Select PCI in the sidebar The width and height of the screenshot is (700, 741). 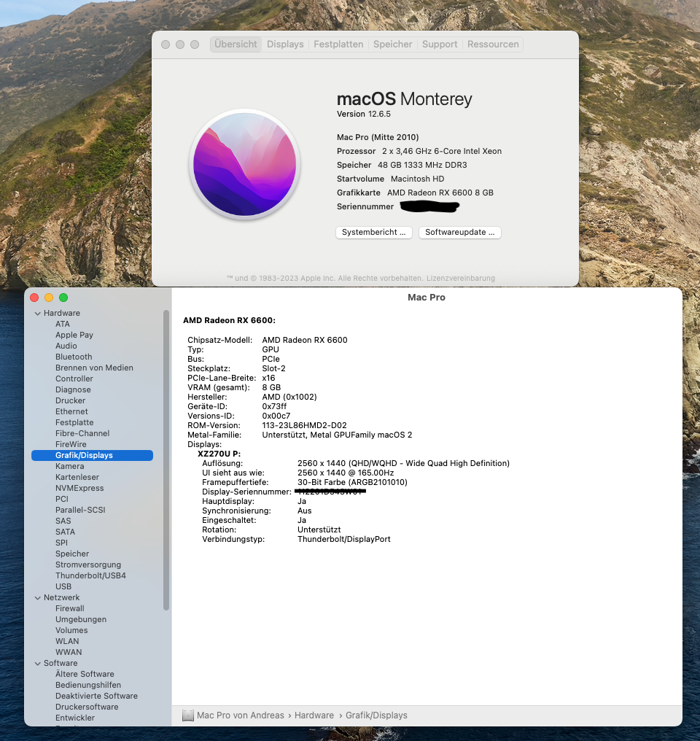point(62,499)
